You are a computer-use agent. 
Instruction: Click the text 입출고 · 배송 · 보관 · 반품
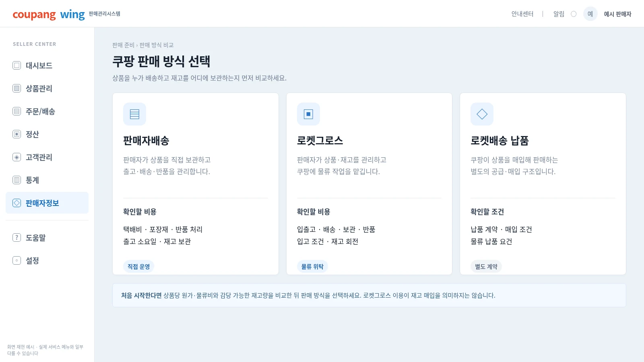click(x=336, y=229)
